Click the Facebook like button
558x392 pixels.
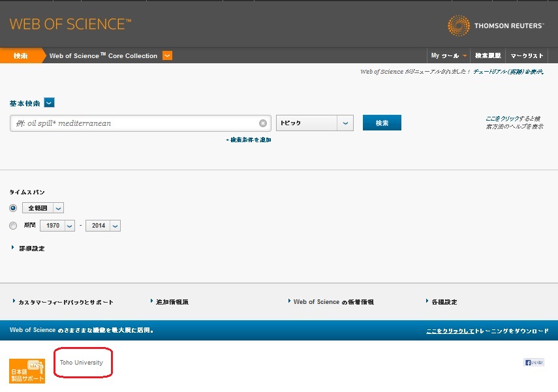click(534, 363)
